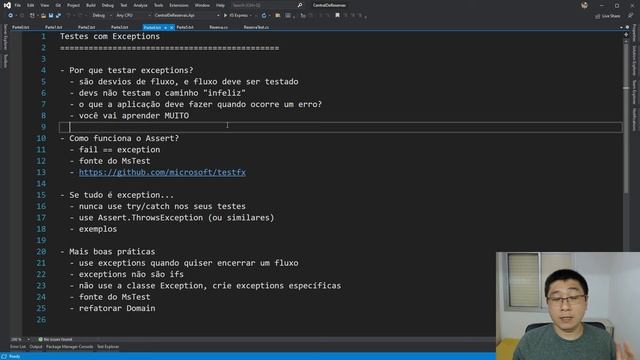
Task: Click the open file folder icon
Action: [x=43, y=16]
